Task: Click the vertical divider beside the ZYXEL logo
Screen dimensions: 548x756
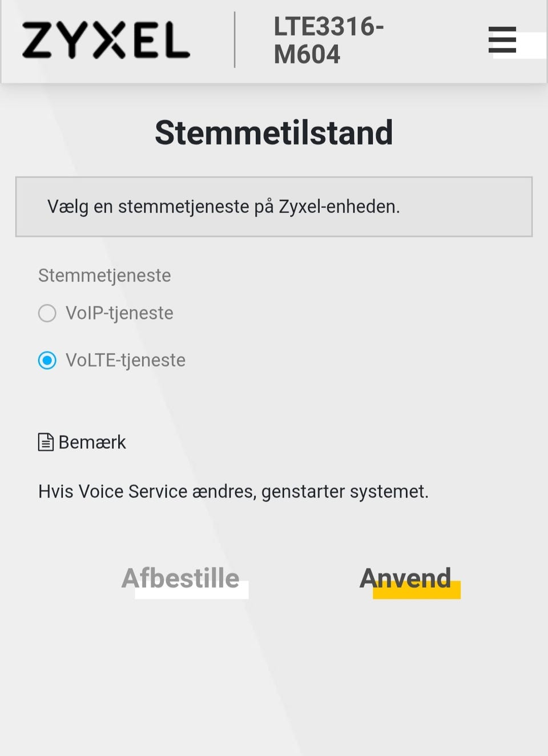Action: (x=235, y=40)
